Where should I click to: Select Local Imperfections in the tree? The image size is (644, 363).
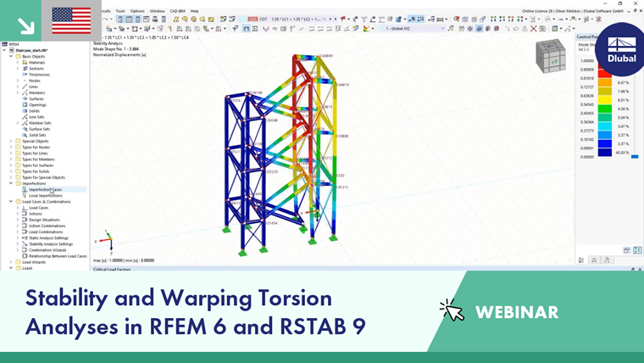(x=46, y=196)
